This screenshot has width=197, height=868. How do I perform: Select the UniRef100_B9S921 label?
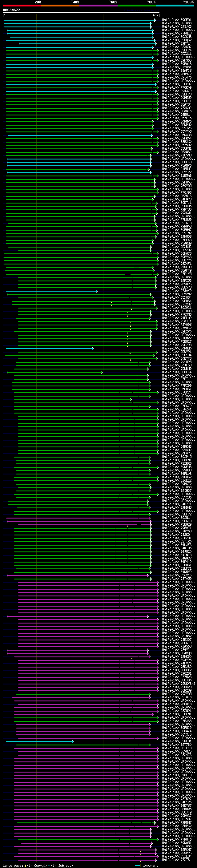177,308
